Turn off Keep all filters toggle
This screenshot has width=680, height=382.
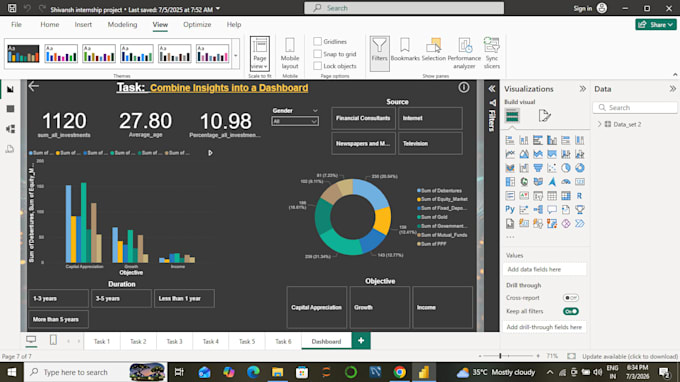pos(570,311)
